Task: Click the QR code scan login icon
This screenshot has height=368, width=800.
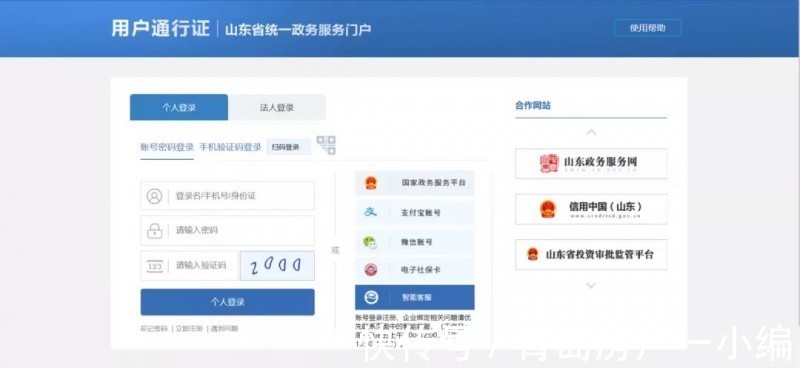Action: pyautogui.click(x=326, y=145)
